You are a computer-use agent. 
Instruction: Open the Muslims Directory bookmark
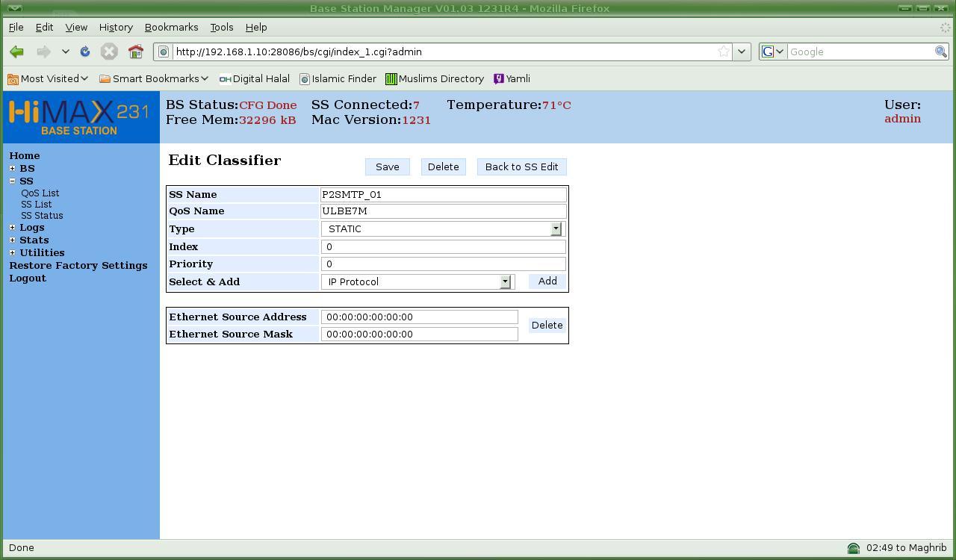(435, 78)
